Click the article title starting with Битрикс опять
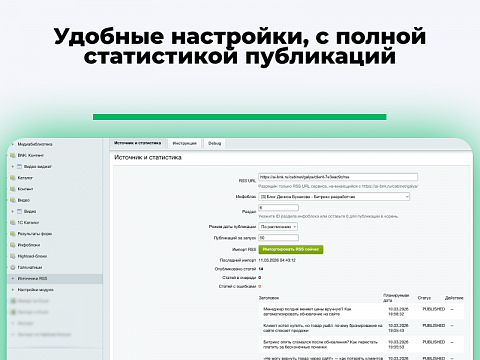 320,344
